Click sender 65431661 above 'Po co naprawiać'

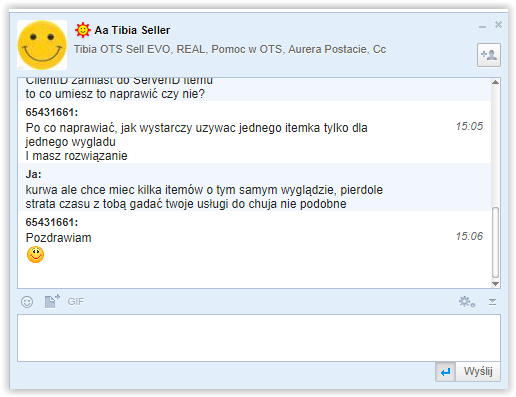pos(52,112)
